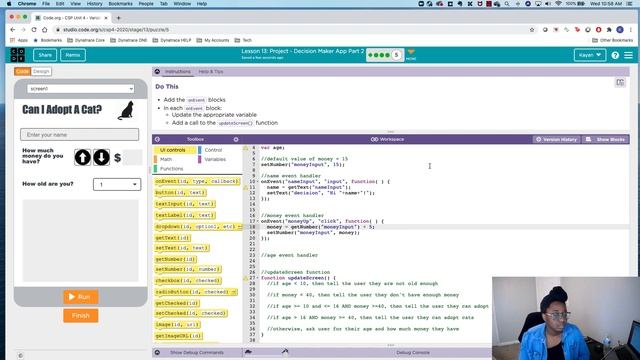Select the UI controls toolbox category
The height and width of the screenshot is (360, 640).
tap(175, 150)
